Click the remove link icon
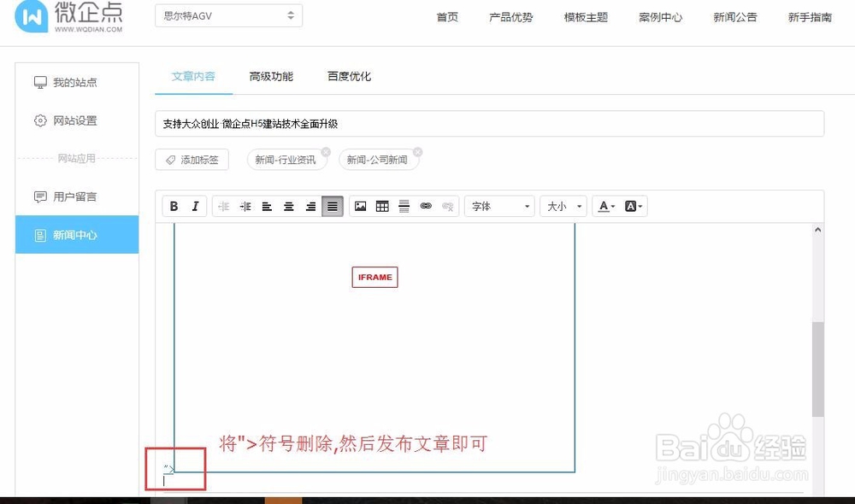Image resolution: width=855 pixels, height=504 pixels. (x=448, y=207)
